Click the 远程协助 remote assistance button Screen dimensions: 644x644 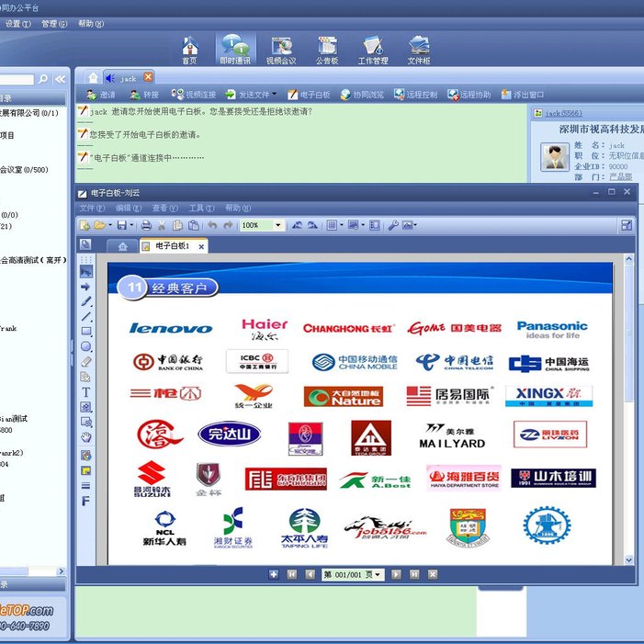coord(469,95)
